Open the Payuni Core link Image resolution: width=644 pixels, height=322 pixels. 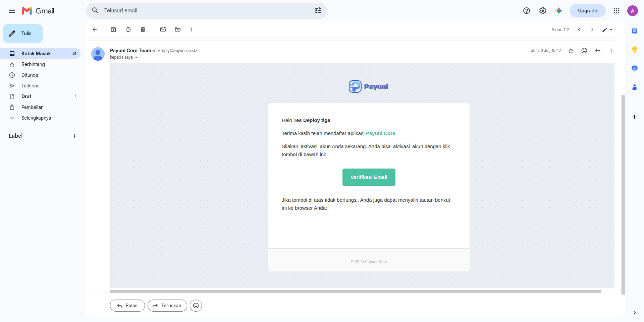click(x=380, y=133)
